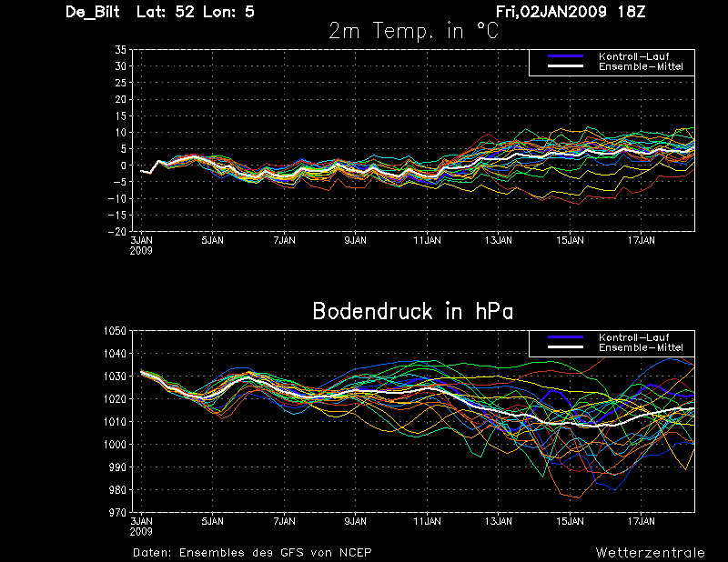Click '5JAN' date under Bodendruck chart
Screen dimensions: 728x562
(x=213, y=522)
